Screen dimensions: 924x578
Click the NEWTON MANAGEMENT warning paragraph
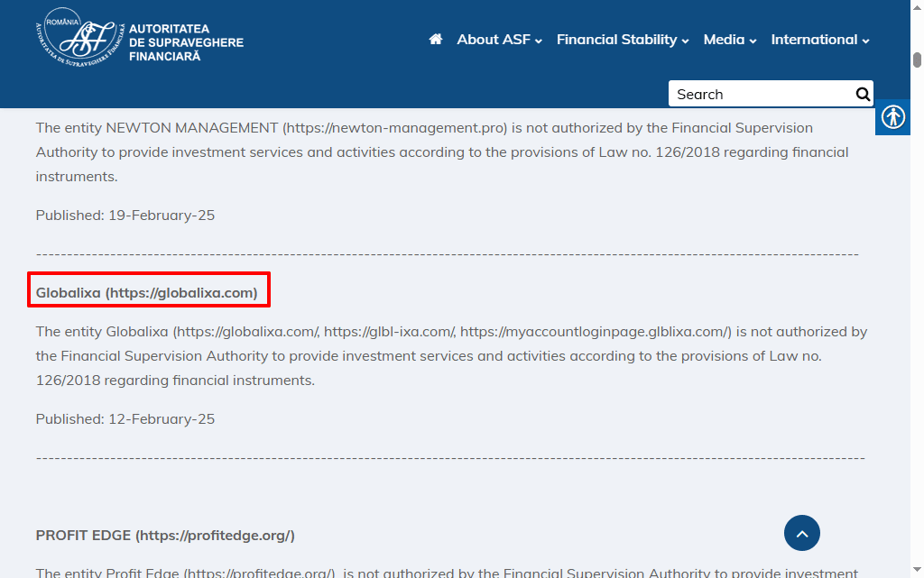(x=442, y=152)
